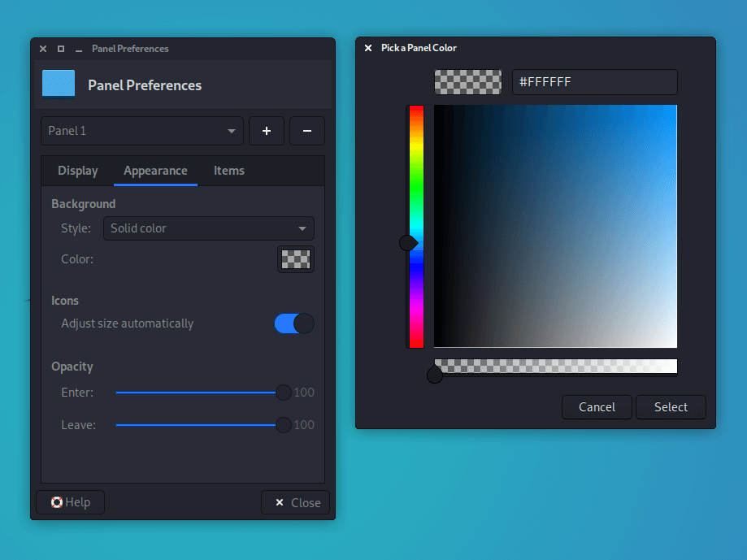The height and width of the screenshot is (560, 747).
Task: Click inside the #FFFFFF hex input field
Action: (594, 81)
